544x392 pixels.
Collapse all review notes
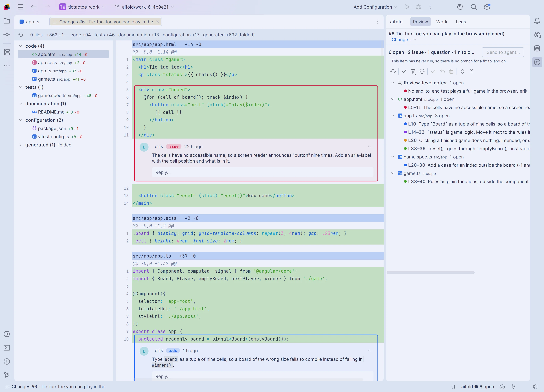tap(471, 71)
